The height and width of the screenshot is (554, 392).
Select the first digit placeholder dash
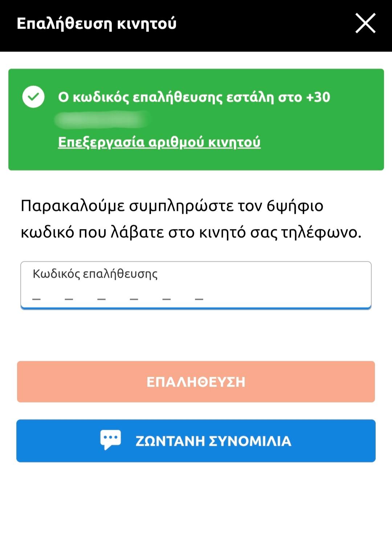(x=36, y=299)
